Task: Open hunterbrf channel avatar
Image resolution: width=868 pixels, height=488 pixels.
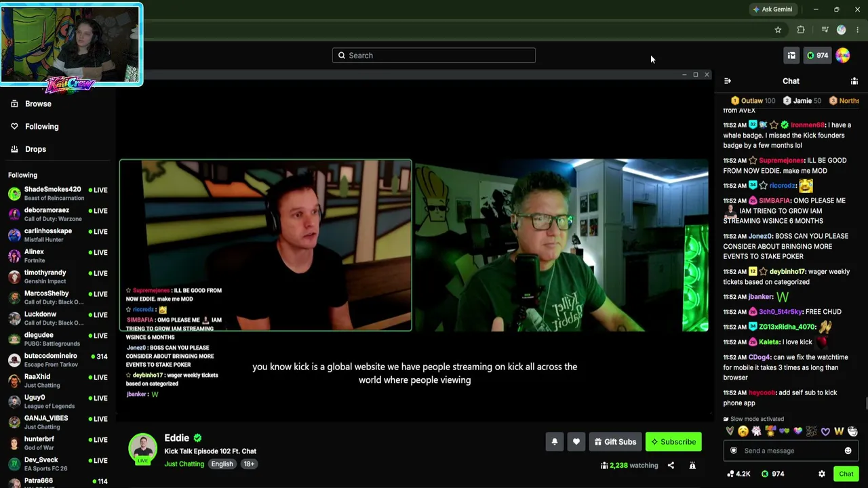Action: (x=14, y=443)
